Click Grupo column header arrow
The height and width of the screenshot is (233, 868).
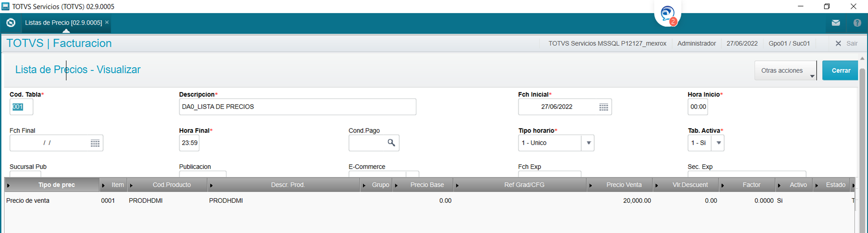[364, 186]
